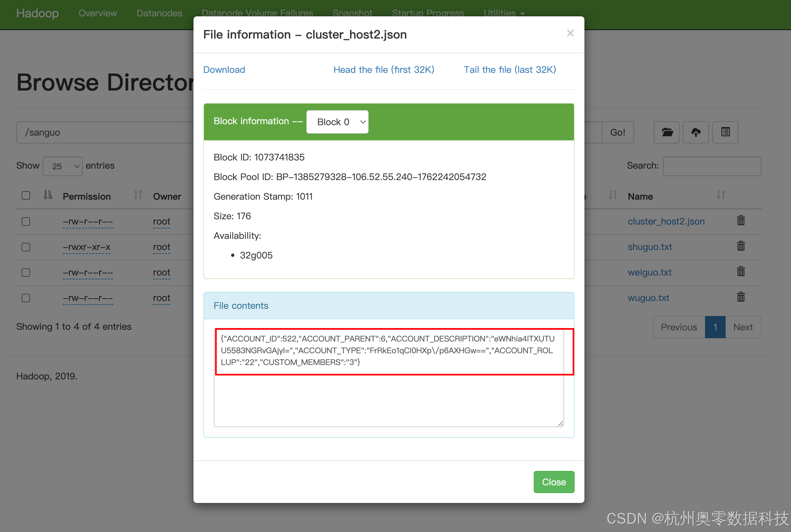
Task: Close the file information dialog with X
Action: (570, 33)
